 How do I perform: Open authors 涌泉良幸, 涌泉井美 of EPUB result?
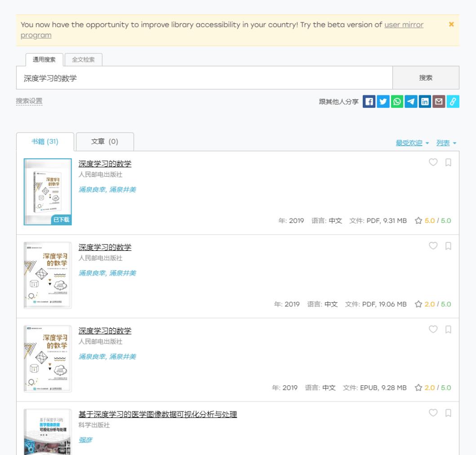point(107,357)
